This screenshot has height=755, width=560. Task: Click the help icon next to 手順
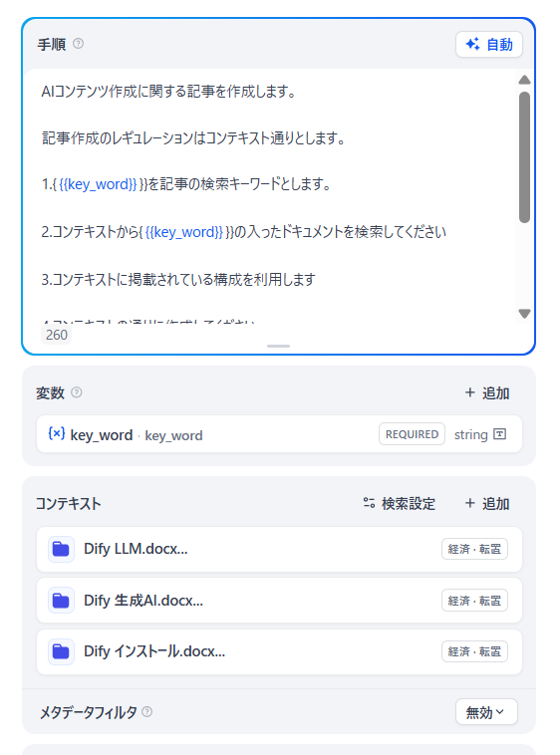tap(78, 44)
